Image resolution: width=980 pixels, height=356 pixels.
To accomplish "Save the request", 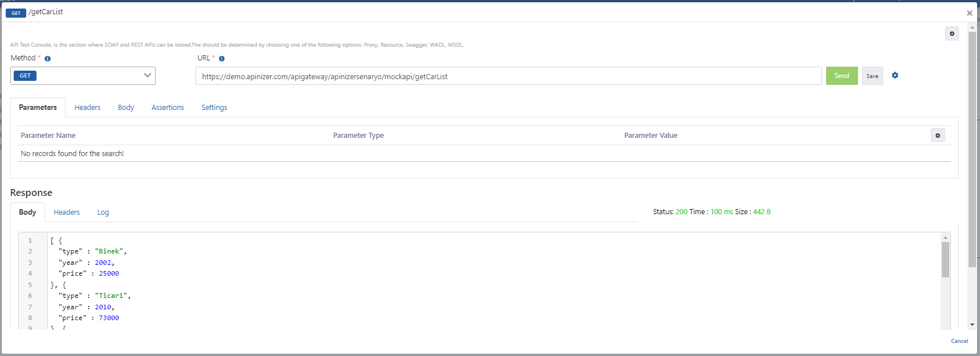I will pyautogui.click(x=872, y=76).
